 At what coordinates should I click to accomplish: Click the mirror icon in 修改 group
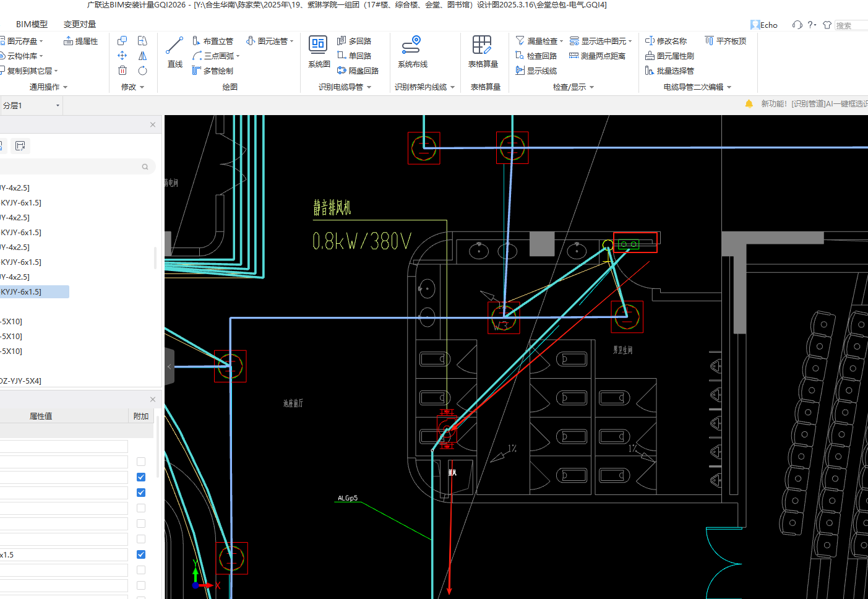[x=142, y=56]
